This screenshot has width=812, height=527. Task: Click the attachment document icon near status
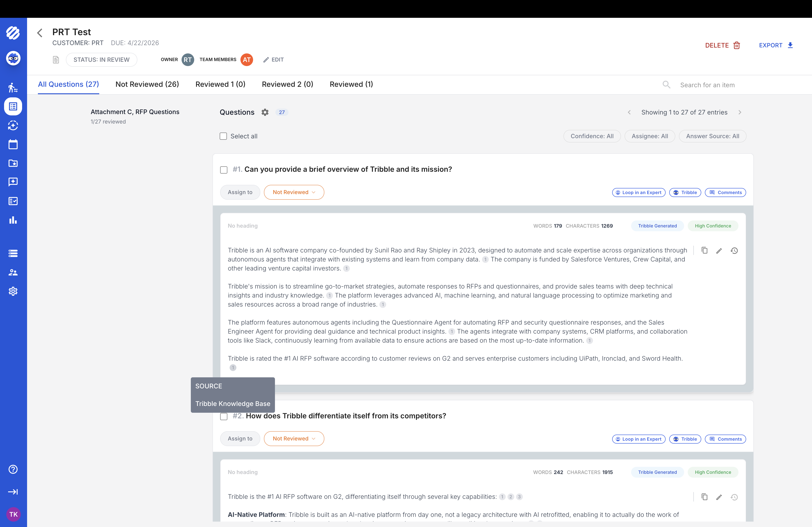[x=56, y=60]
